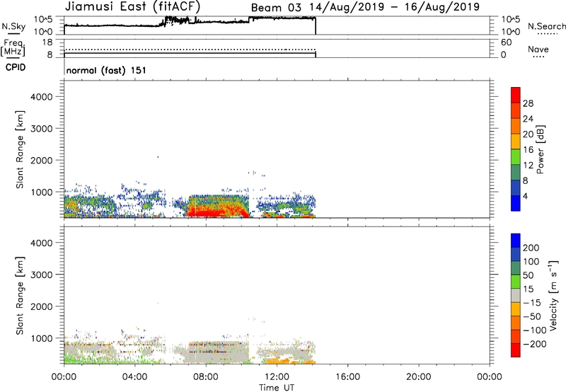The image size is (566, 392).
Task: Click the "-15" Velocity colorbar value
Action: (532, 303)
